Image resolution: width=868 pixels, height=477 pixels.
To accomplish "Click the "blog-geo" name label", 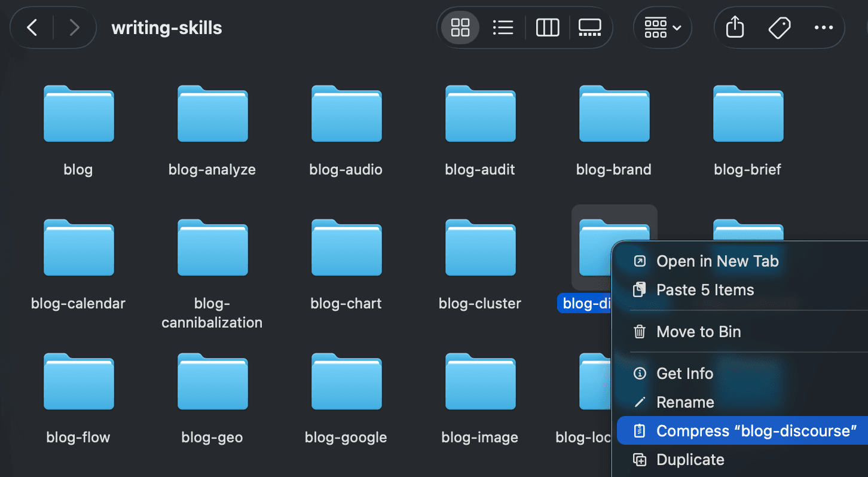I will tap(212, 438).
